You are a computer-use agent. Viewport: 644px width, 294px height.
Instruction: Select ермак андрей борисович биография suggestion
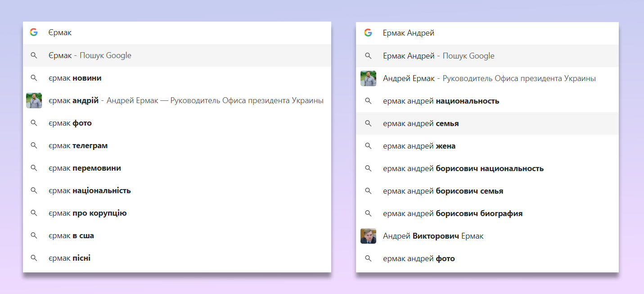tap(487, 213)
